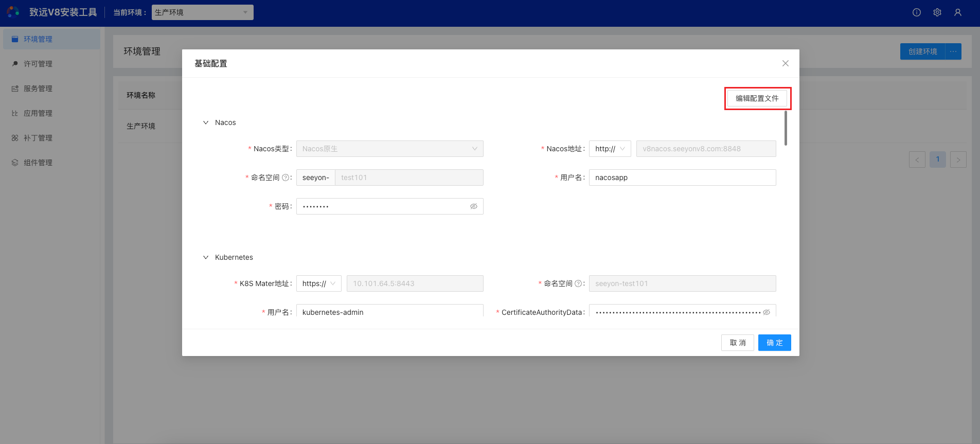Screen dimensions: 980x444
Task: Collapse the Nacos section
Action: click(x=206, y=122)
